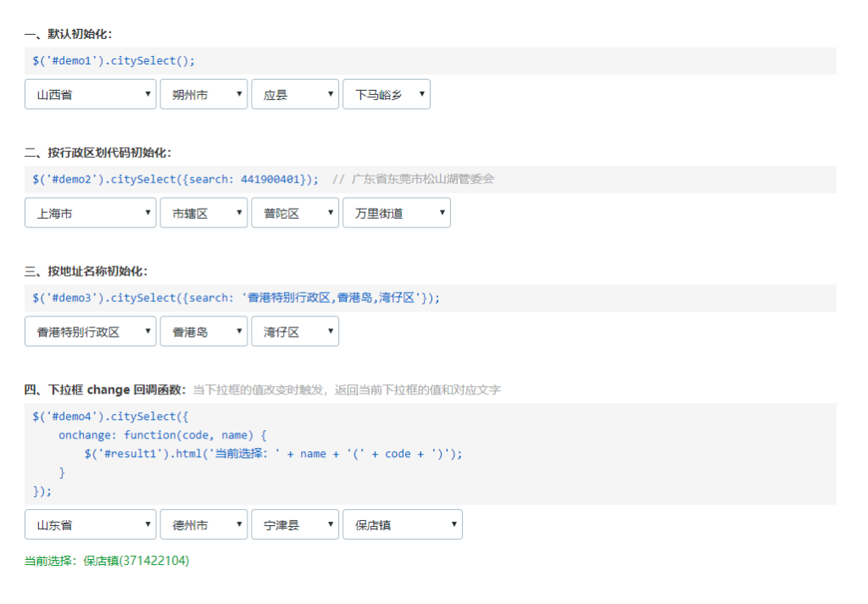Click the green 当前选择 result text

(107, 561)
